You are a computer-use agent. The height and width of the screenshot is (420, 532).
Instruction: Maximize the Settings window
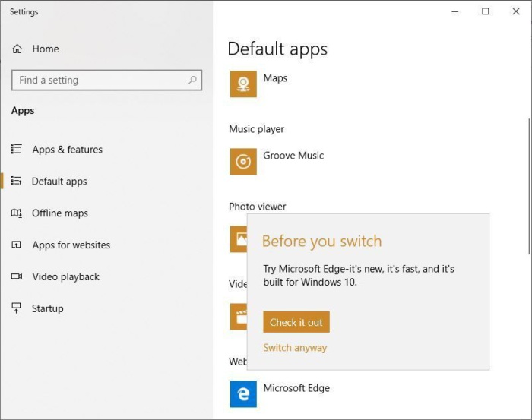[x=486, y=11]
